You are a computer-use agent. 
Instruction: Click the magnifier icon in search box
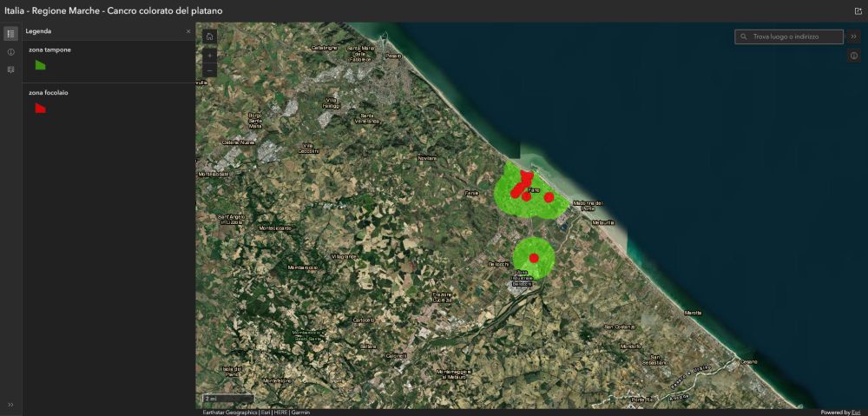[744, 36]
